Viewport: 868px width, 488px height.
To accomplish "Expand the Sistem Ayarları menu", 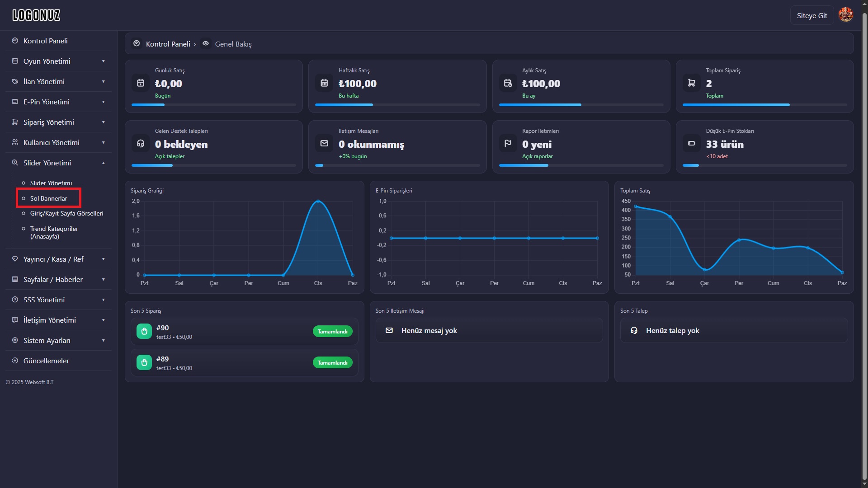I will [58, 340].
